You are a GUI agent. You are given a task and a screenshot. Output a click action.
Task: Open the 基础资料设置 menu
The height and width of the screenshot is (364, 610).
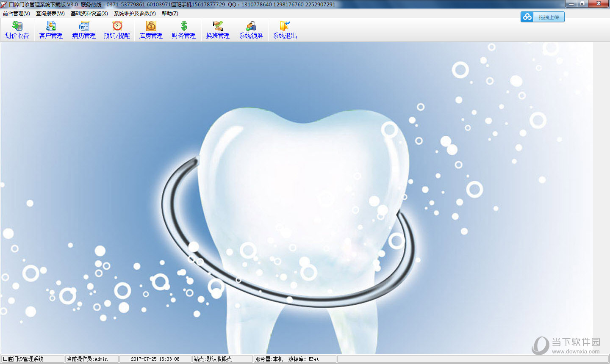[89, 14]
